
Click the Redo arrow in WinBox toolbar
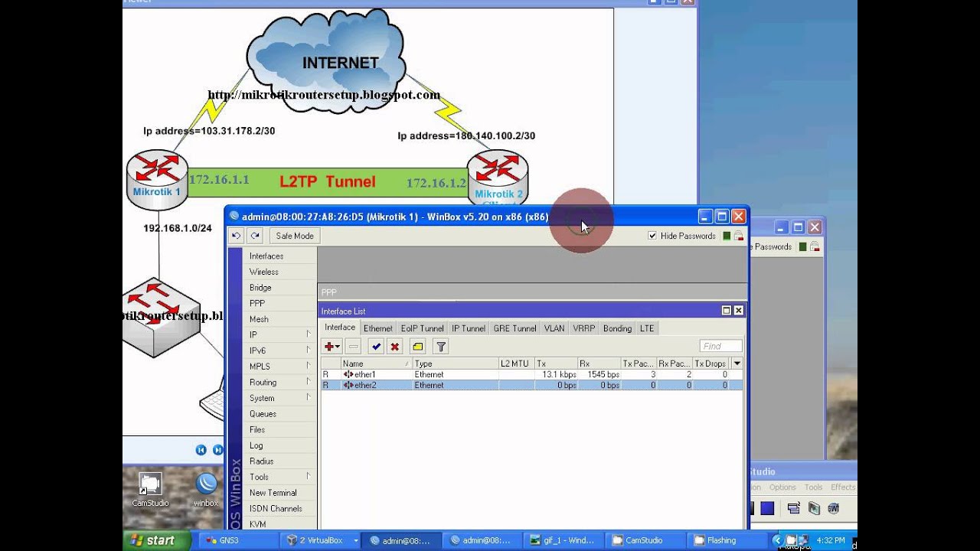coord(255,236)
